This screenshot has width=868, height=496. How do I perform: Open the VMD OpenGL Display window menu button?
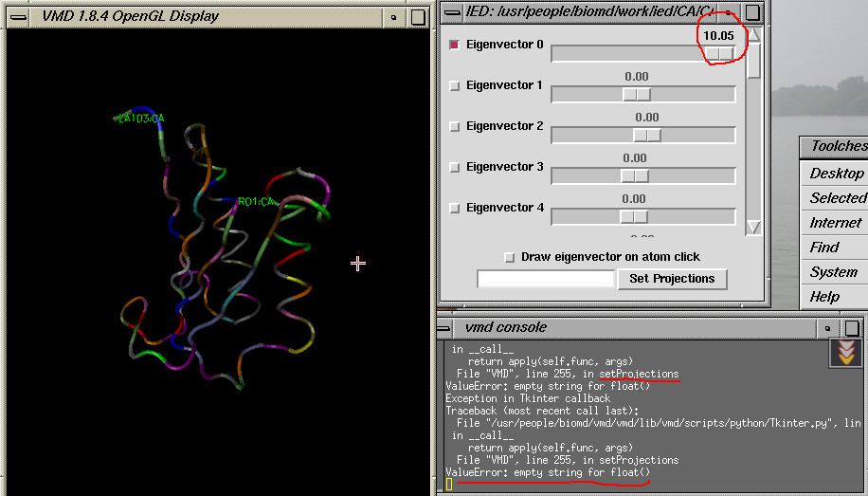16,16
